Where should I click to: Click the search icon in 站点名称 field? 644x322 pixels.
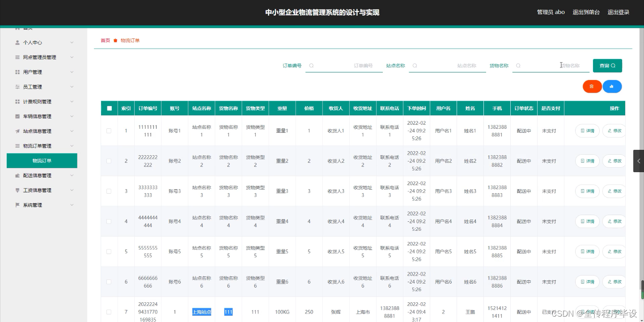pos(415,66)
